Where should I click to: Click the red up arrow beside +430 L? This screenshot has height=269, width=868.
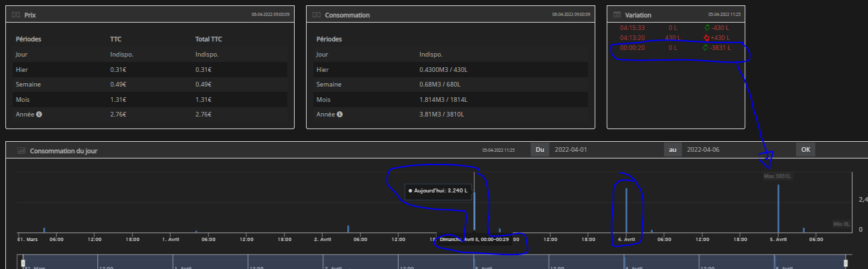[707, 38]
